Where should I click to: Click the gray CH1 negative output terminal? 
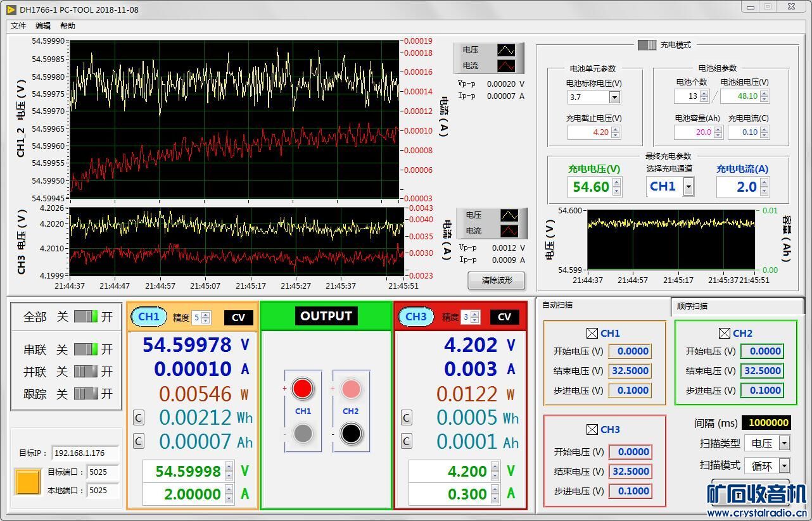(303, 434)
